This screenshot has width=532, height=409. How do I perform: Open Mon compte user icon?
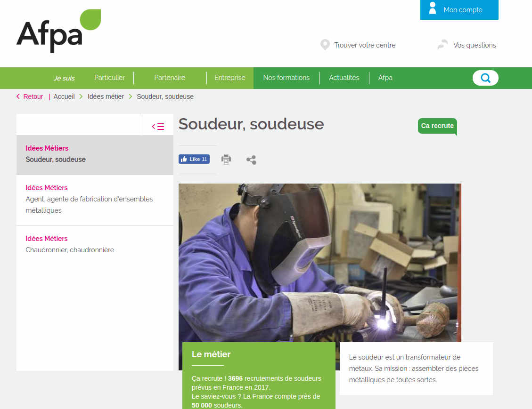[x=432, y=8]
